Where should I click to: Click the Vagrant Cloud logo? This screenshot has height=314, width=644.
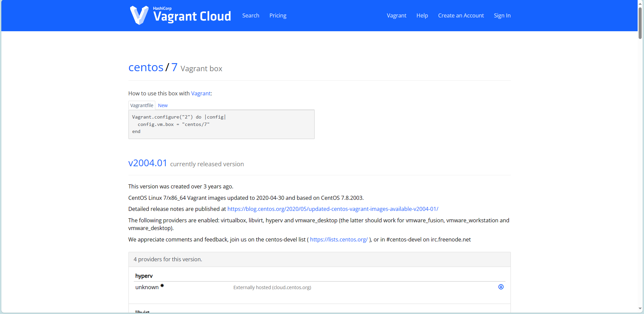(x=180, y=15)
